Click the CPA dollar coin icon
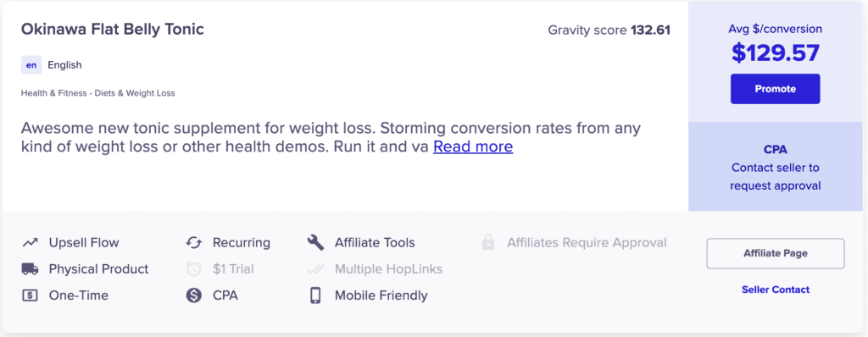The width and height of the screenshot is (868, 337). point(194,296)
